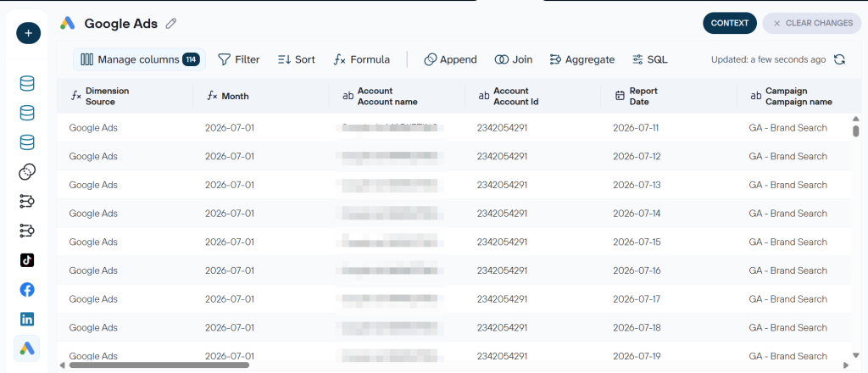This screenshot has height=373, width=868.
Task: Select the report date cell 2026-07-12
Action: pyautogui.click(x=637, y=157)
